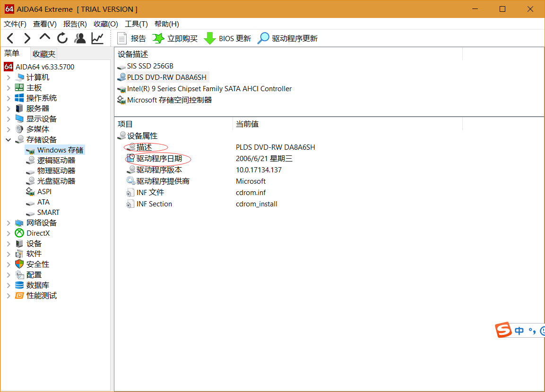The height and width of the screenshot is (392, 545).
Task: Select SIS SSD 256GB in device list
Action: 150,66
